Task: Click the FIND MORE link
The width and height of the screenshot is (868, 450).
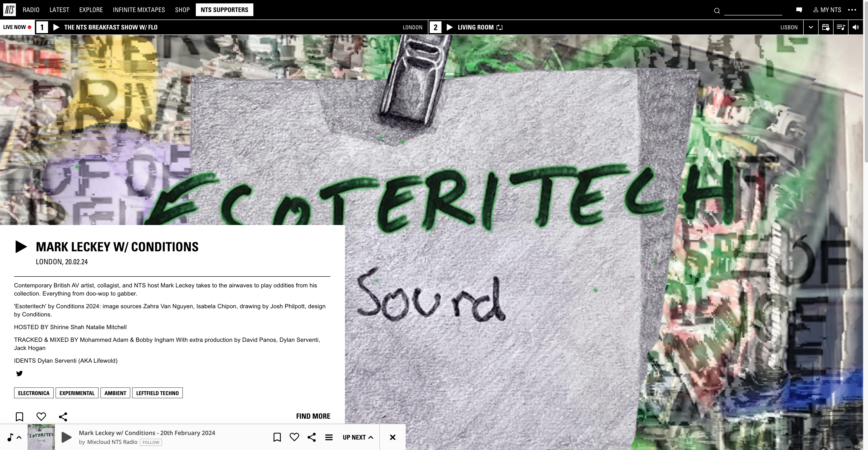Action: pos(313,416)
